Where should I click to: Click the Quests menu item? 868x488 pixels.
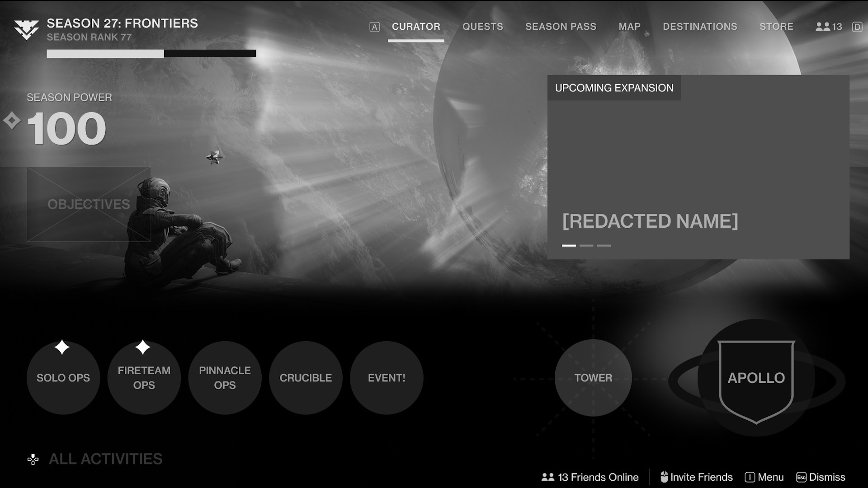click(x=482, y=26)
